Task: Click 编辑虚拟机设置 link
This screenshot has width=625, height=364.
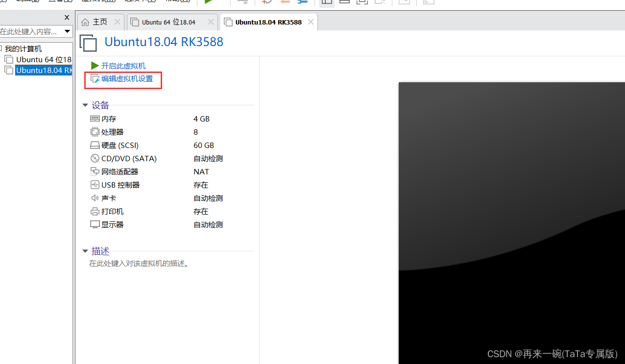Action: click(x=123, y=80)
